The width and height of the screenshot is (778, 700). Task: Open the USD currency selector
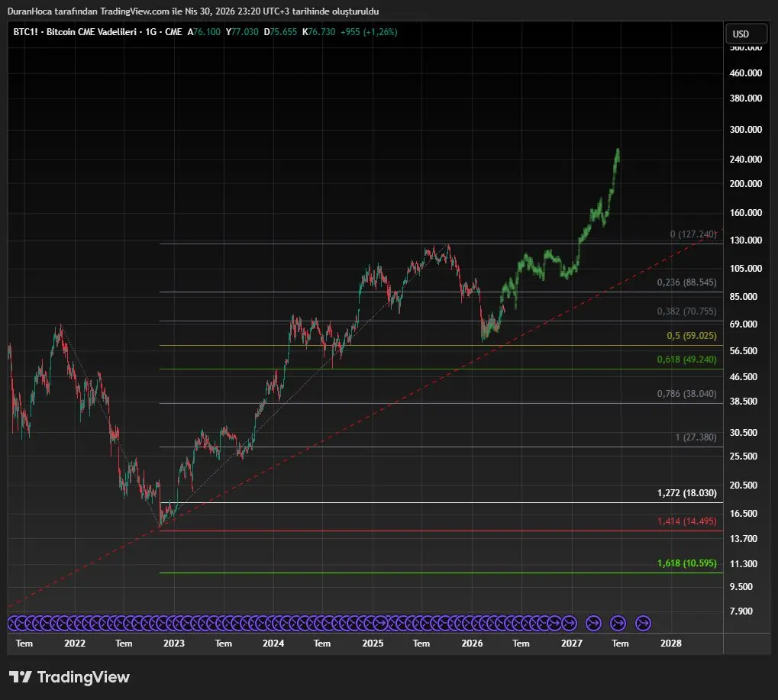pyautogui.click(x=746, y=34)
